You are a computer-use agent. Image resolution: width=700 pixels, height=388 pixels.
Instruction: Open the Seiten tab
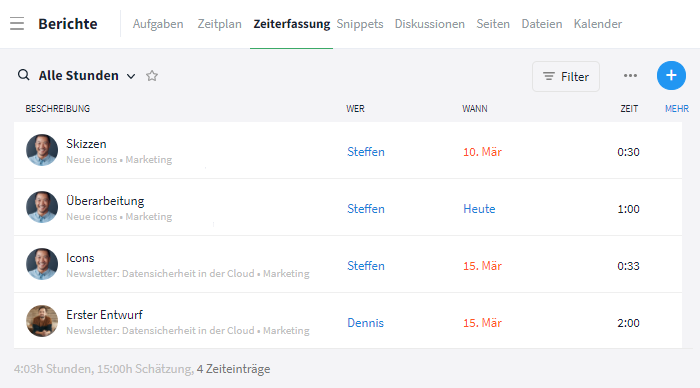click(493, 24)
